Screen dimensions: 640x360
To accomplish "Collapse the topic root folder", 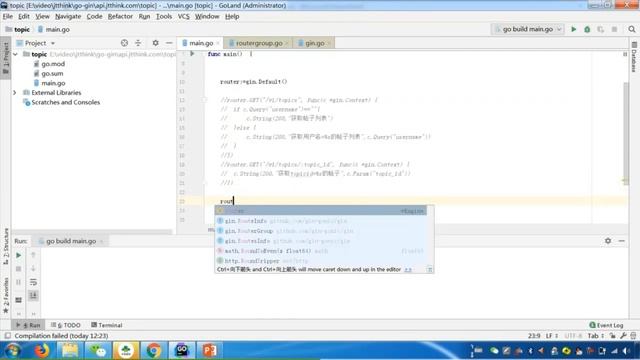I will [15, 54].
